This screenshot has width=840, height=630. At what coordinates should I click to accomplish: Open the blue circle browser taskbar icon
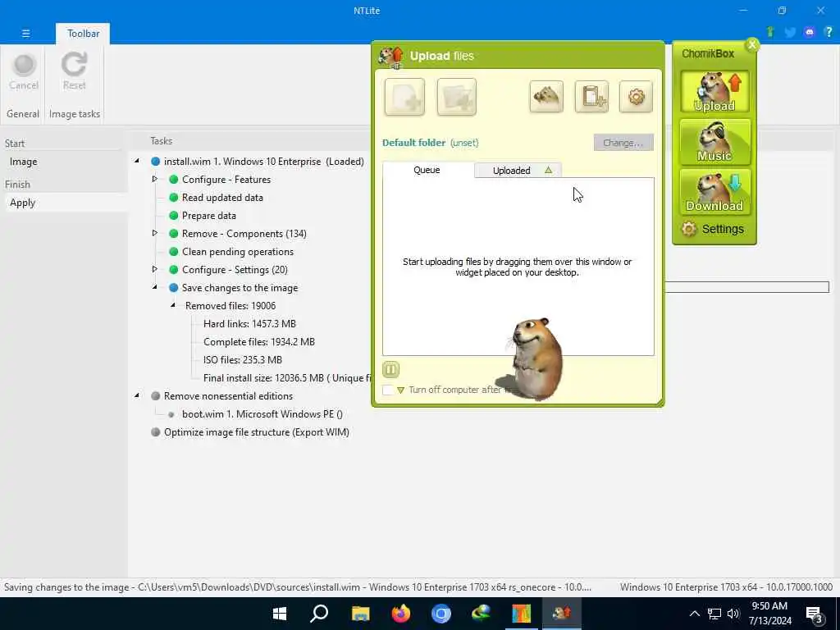pyautogui.click(x=441, y=614)
